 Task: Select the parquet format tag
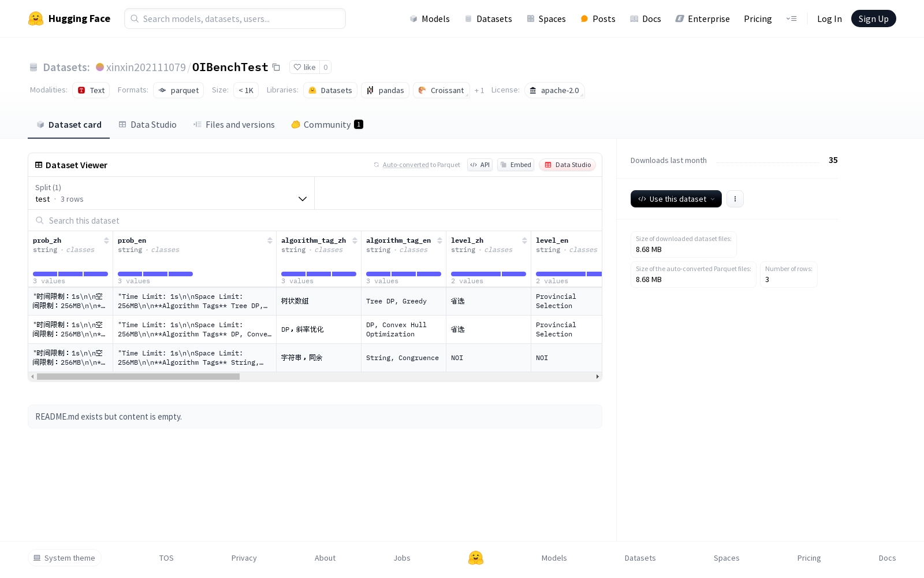[178, 90]
